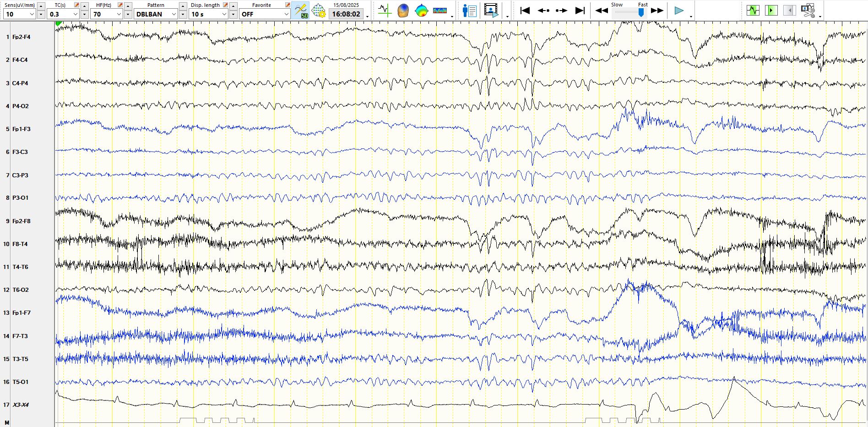Open the Pattern dropdown showing DBLBAN
868x427 pixels.
(x=156, y=14)
